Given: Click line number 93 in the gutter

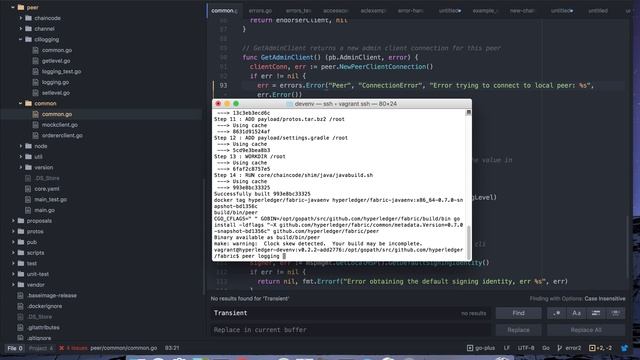Looking at the screenshot, I should pos(223,85).
